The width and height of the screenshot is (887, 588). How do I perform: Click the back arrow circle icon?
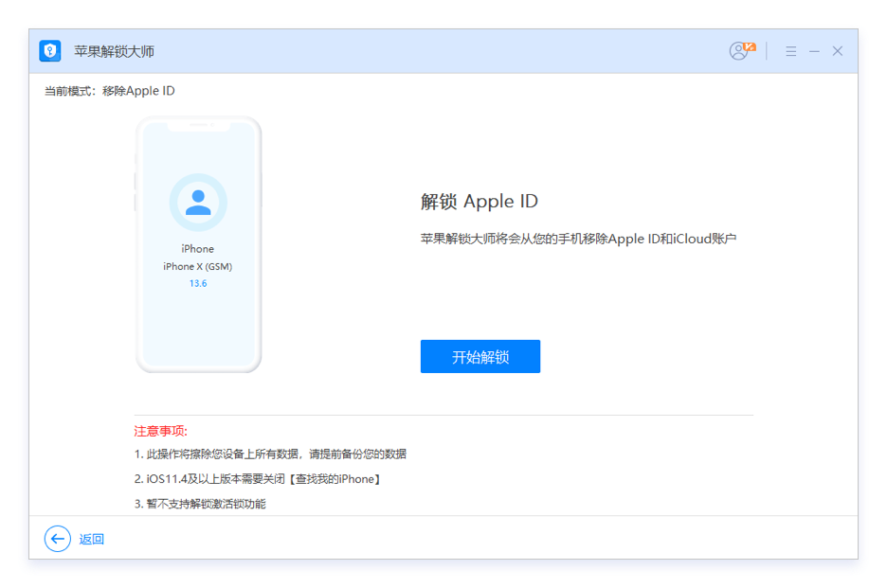(58, 539)
